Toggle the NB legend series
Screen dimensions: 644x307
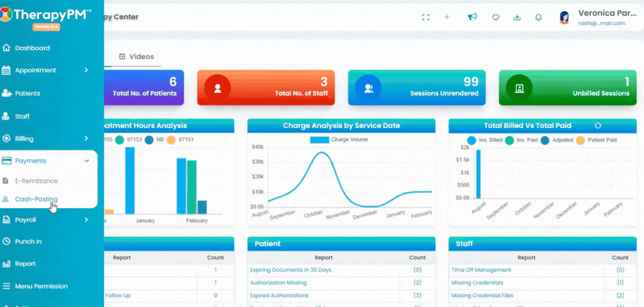click(154, 140)
